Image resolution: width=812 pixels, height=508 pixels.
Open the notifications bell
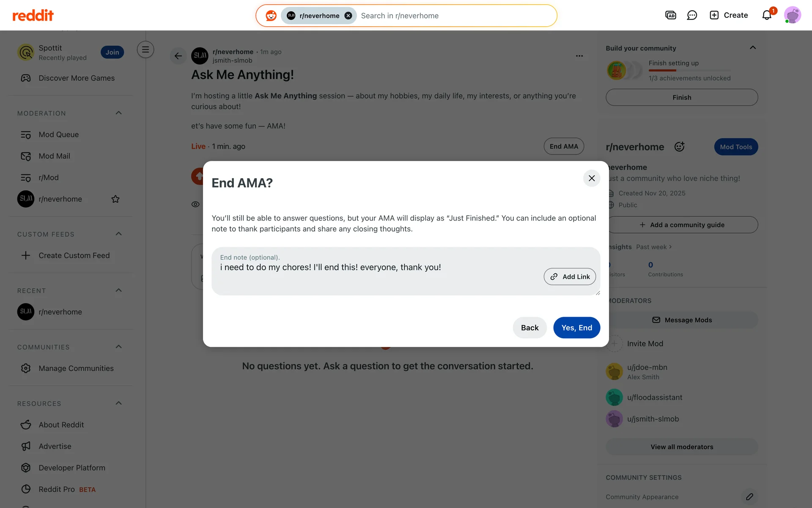tap(767, 15)
